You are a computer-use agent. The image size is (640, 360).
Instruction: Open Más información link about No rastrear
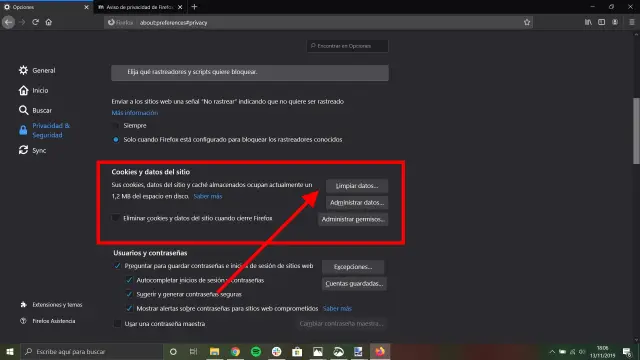(x=135, y=113)
